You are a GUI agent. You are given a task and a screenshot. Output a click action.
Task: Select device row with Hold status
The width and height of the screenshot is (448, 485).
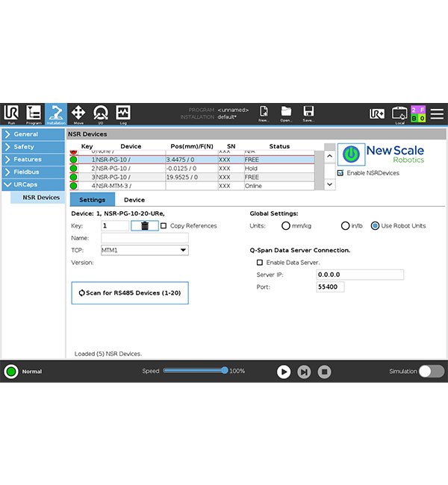point(192,169)
